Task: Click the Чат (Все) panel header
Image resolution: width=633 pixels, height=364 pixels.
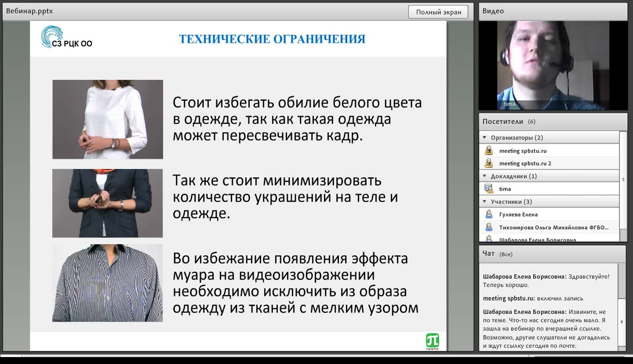Action: (552, 254)
